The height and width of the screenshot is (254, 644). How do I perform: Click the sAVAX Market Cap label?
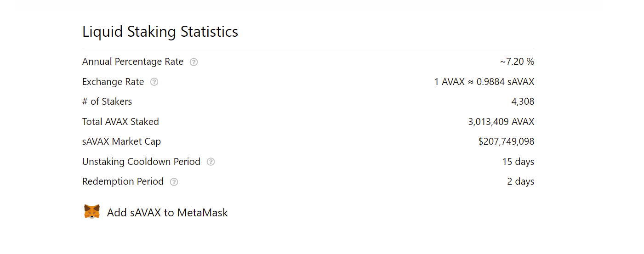click(x=121, y=141)
